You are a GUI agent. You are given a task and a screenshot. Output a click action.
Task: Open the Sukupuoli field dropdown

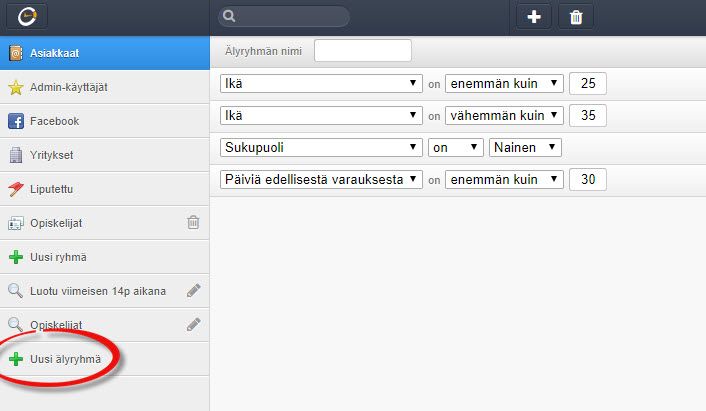320,147
